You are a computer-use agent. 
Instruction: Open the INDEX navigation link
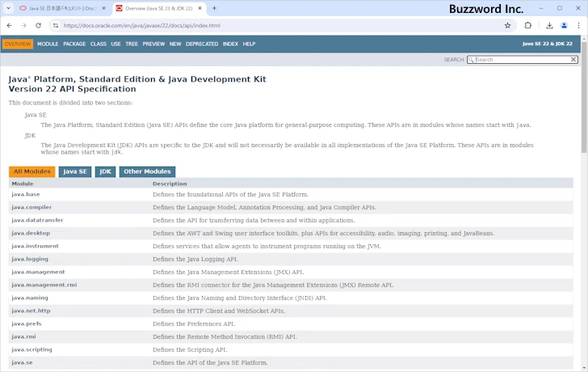pyautogui.click(x=230, y=44)
